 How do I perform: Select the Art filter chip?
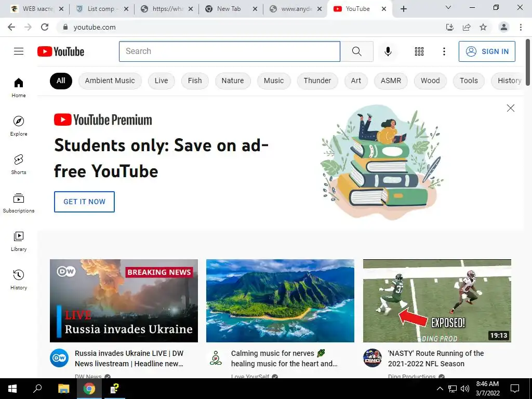[356, 81]
